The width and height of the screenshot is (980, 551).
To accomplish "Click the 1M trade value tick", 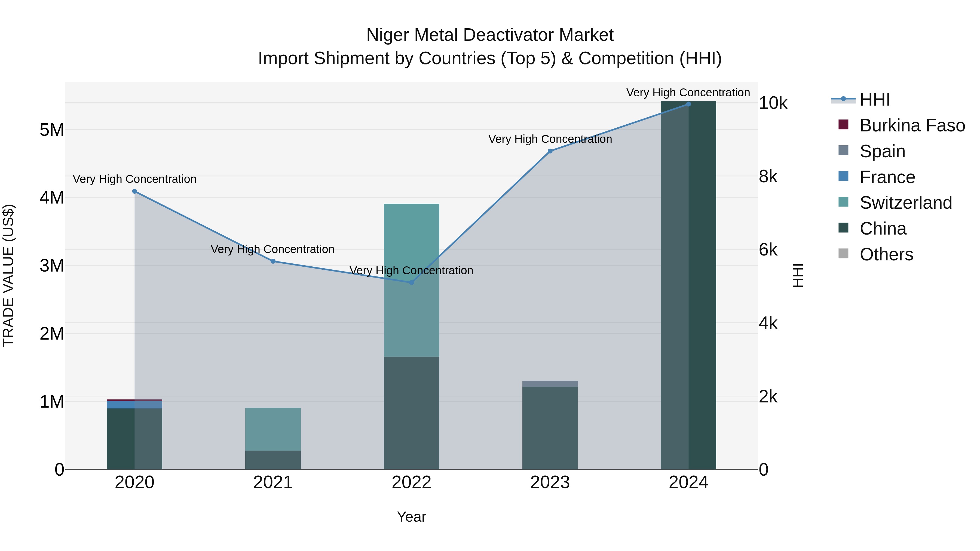I will 52,402.
